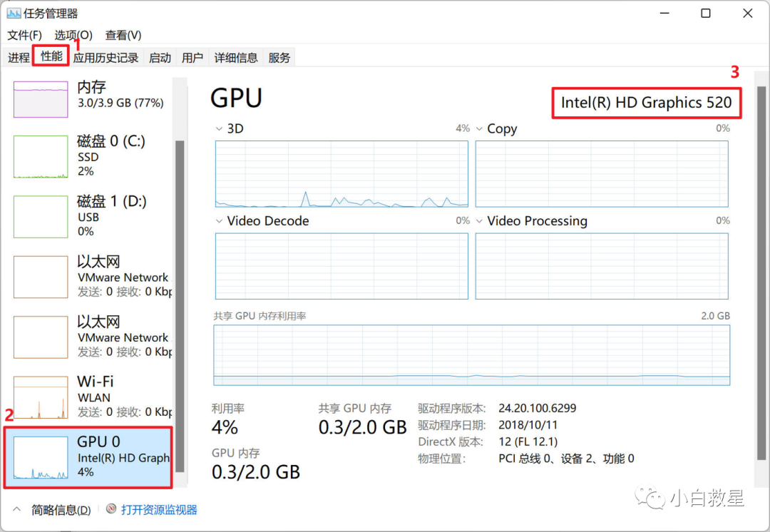Image resolution: width=770 pixels, height=532 pixels.
Task: Select the 内存 memory graph thumbnail
Action: click(x=41, y=99)
